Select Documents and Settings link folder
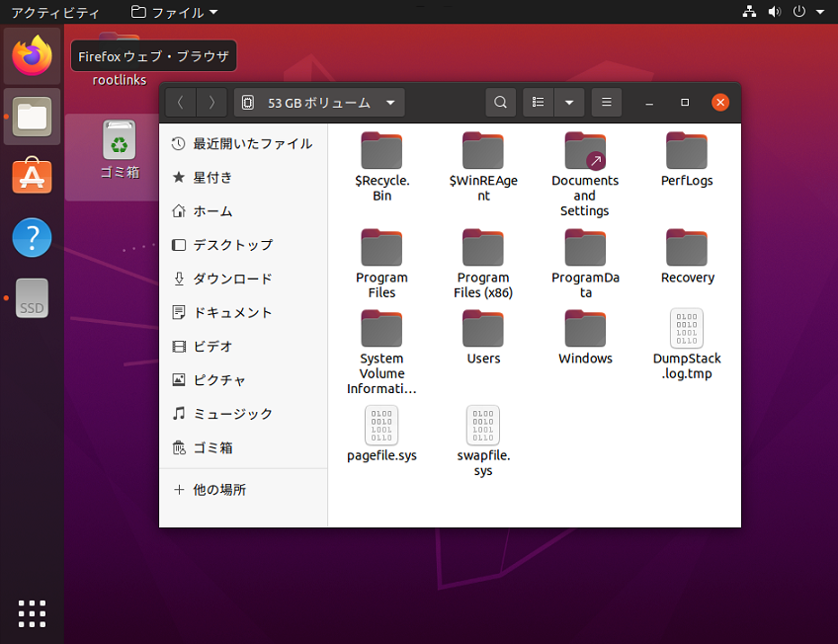Viewport: 838px width, 644px height. pos(585,173)
